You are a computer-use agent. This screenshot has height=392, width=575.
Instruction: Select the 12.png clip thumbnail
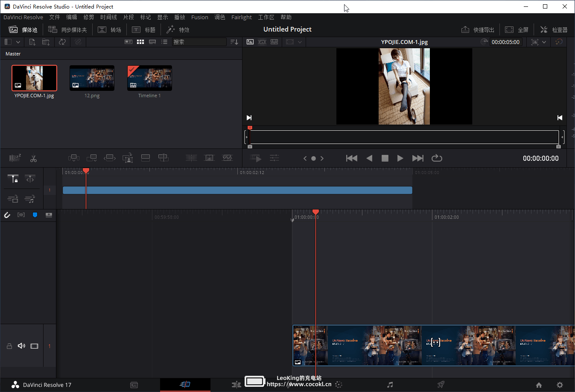(92, 78)
